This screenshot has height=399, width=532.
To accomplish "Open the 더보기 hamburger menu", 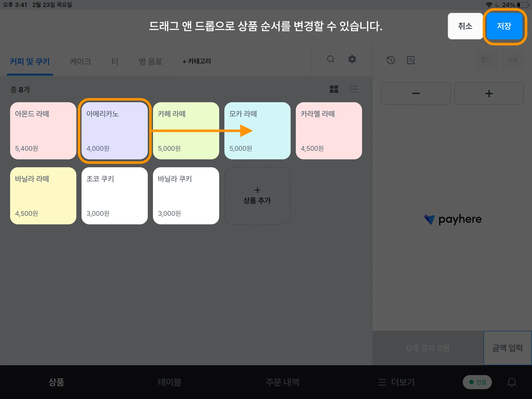I will (396, 382).
